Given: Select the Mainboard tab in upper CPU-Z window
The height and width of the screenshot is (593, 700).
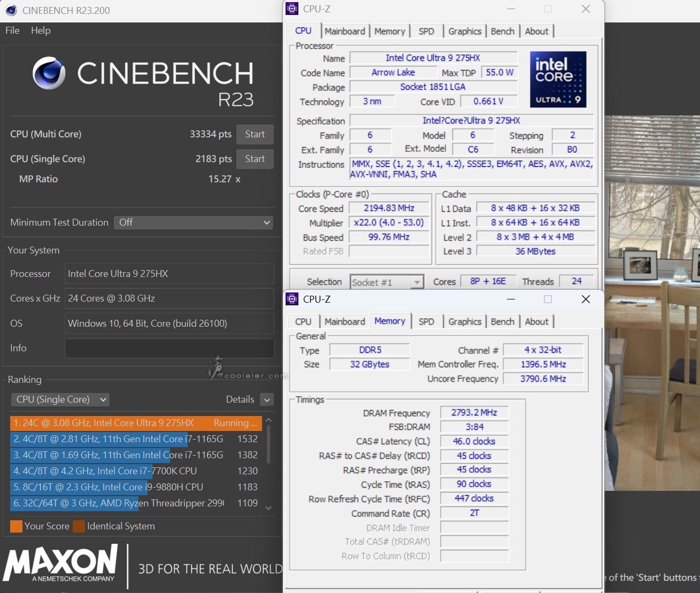Looking at the screenshot, I should tap(345, 31).
